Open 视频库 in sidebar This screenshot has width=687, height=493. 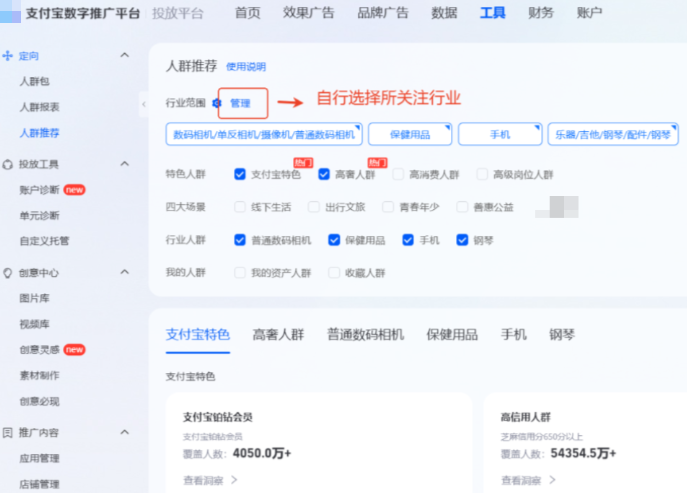point(35,324)
